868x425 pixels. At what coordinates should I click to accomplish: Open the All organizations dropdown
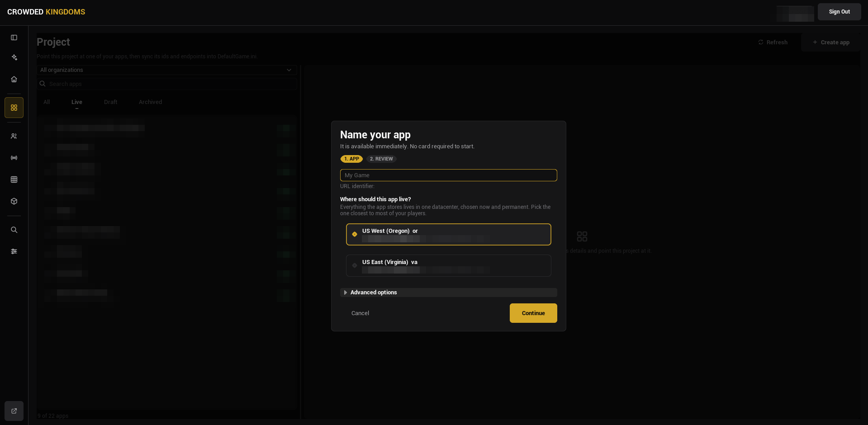[x=167, y=70]
